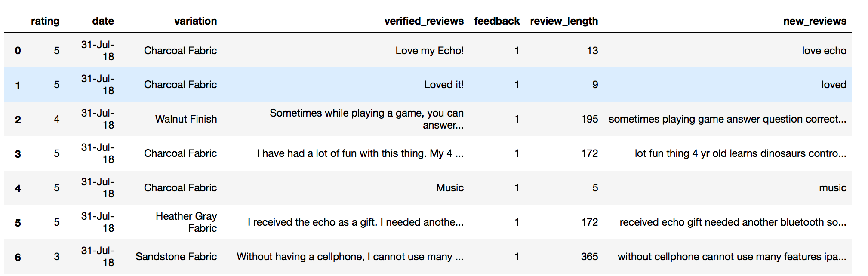The width and height of the screenshot is (868, 276).
Task: Click the 'variation' column header
Action: pyautogui.click(x=195, y=21)
